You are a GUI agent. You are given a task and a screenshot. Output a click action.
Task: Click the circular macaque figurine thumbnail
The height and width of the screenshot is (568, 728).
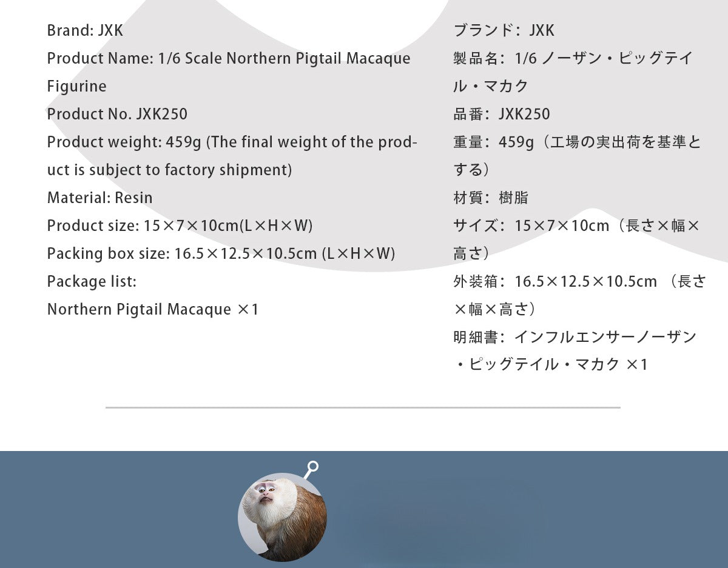click(x=282, y=517)
